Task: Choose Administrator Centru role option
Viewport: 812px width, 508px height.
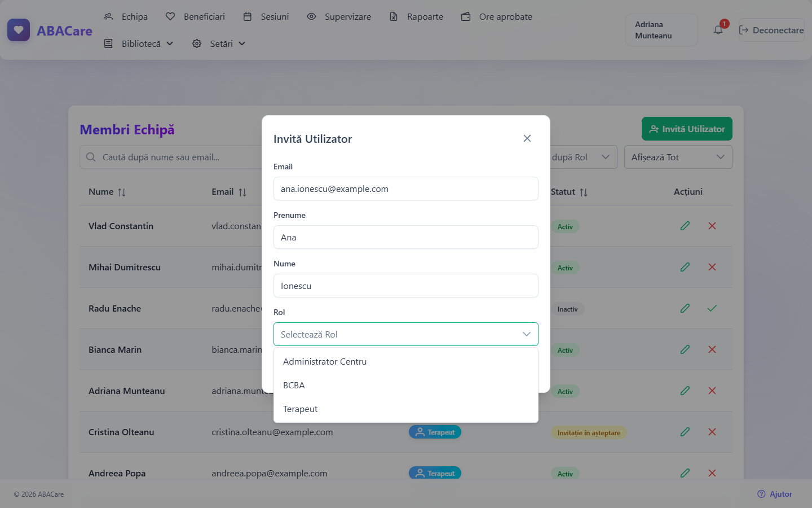Action: [x=406, y=361]
